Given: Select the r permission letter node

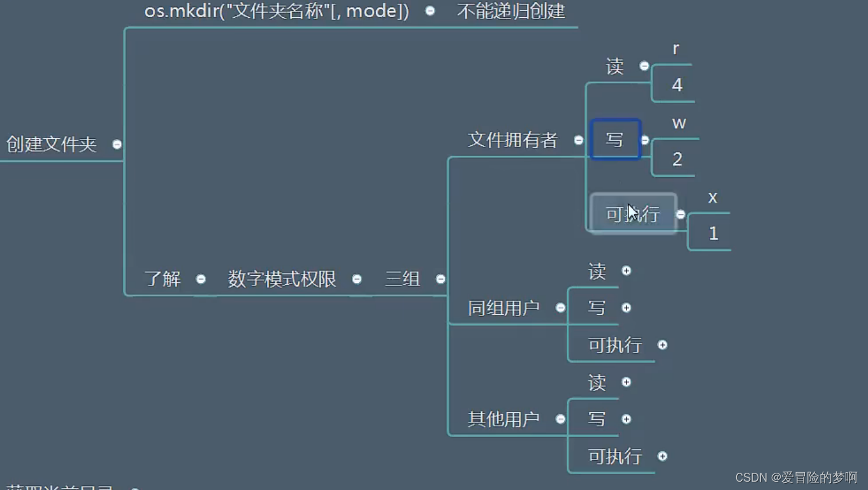Looking at the screenshot, I should (x=676, y=48).
